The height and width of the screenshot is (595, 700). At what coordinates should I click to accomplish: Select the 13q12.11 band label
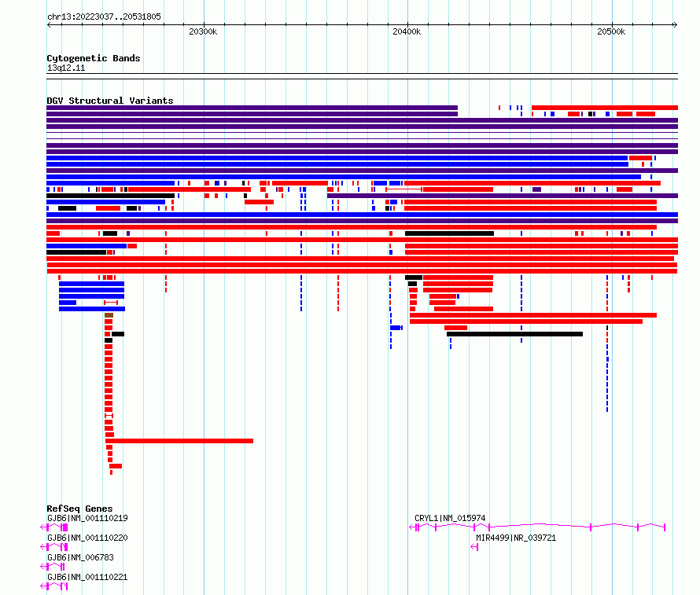66,68
